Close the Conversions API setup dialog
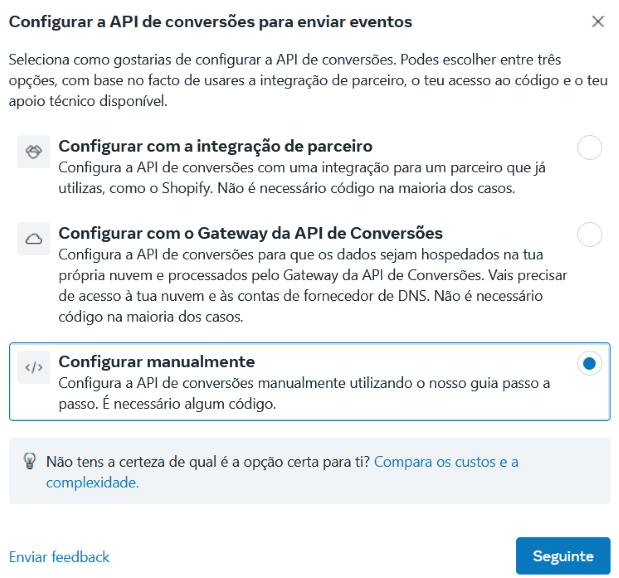Viewport: 619px width, 578px height. [598, 21]
